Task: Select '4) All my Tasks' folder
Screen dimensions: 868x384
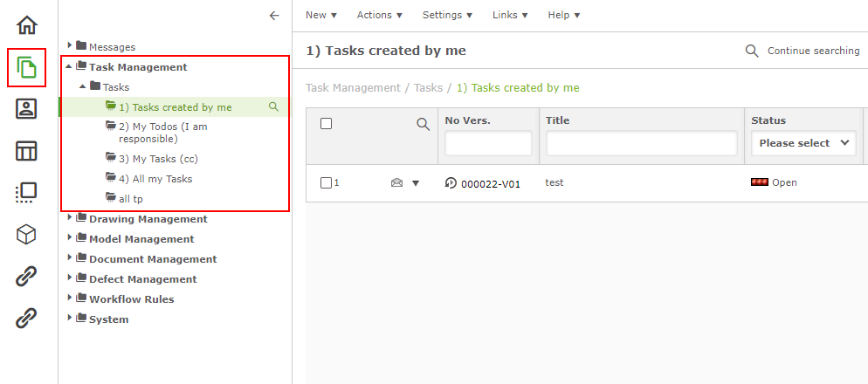Action: [155, 179]
